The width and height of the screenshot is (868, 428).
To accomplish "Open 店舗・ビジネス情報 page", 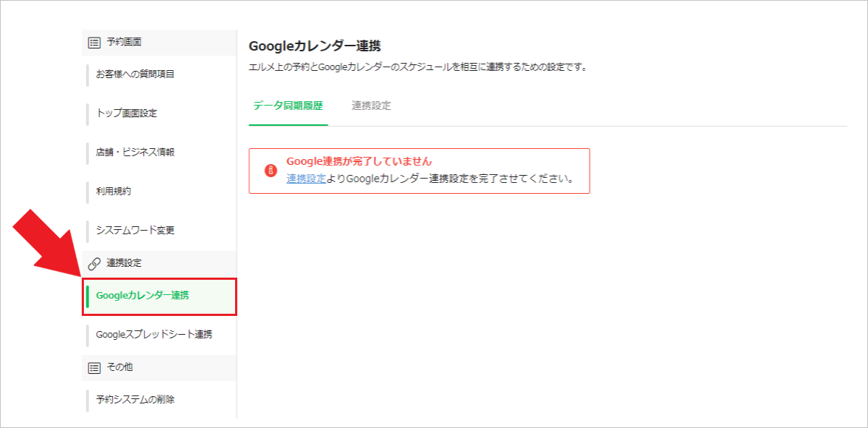I will coord(135,152).
